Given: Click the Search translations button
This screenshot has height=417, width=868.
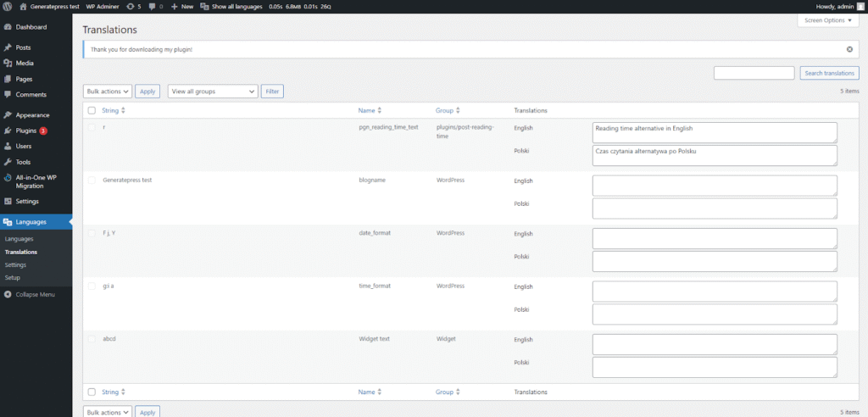Looking at the screenshot, I should 829,73.
